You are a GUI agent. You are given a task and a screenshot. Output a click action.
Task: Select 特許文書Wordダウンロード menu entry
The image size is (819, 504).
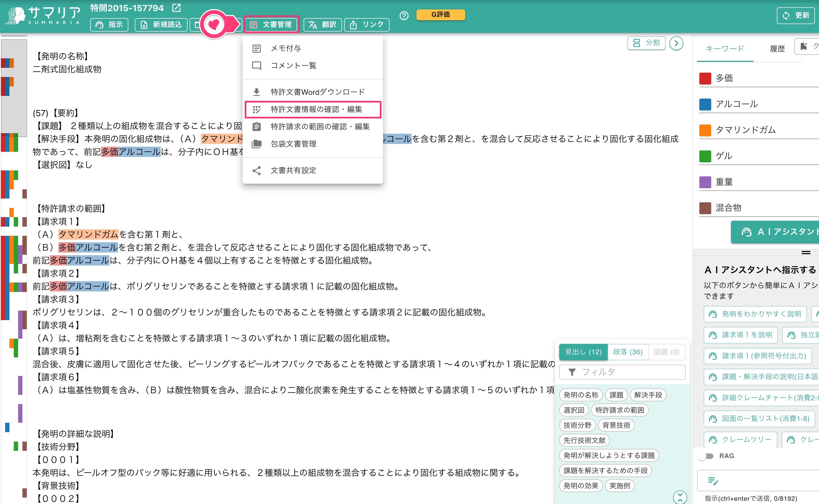[312, 92]
